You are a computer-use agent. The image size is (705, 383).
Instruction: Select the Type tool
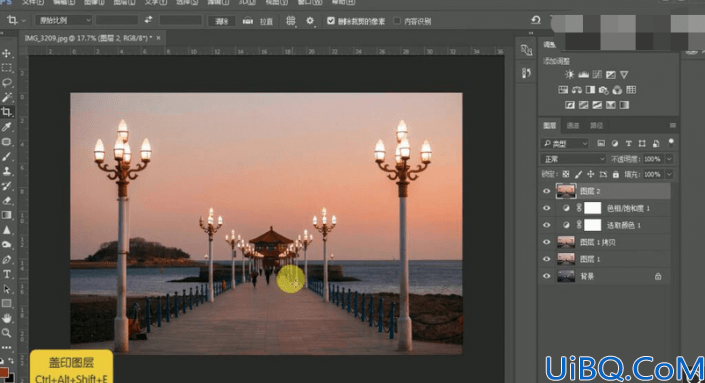tap(6, 274)
